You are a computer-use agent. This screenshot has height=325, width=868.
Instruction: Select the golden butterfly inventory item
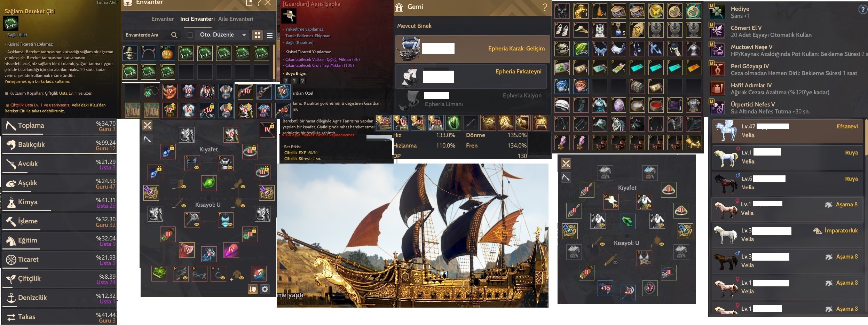coord(656,11)
